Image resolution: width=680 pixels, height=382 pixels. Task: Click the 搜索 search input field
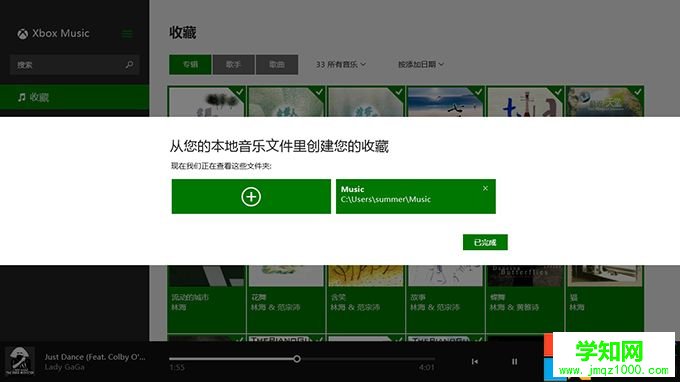coord(75,65)
